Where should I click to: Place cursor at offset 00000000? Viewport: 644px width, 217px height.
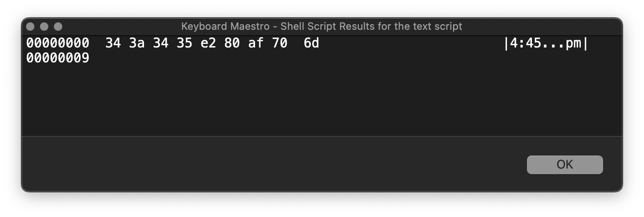click(x=58, y=43)
